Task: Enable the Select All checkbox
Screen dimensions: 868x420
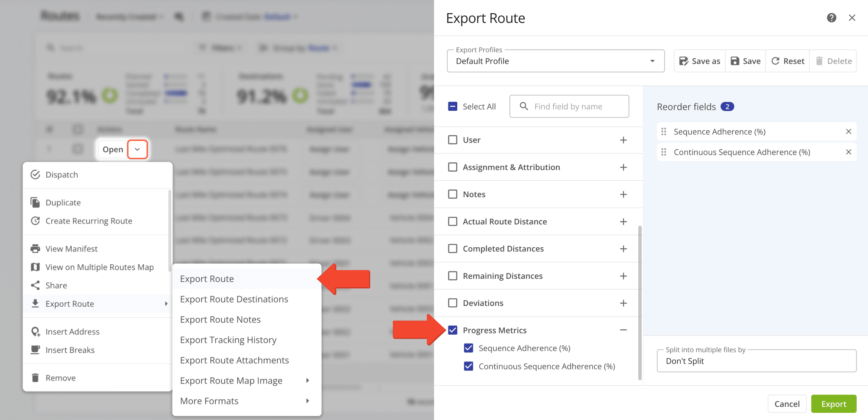Action: coord(453,106)
